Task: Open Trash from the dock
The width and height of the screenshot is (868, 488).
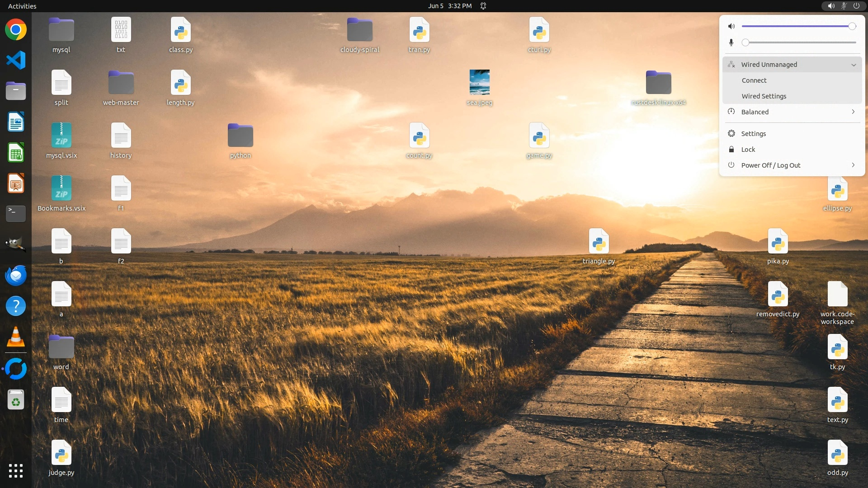Action: pyautogui.click(x=16, y=400)
